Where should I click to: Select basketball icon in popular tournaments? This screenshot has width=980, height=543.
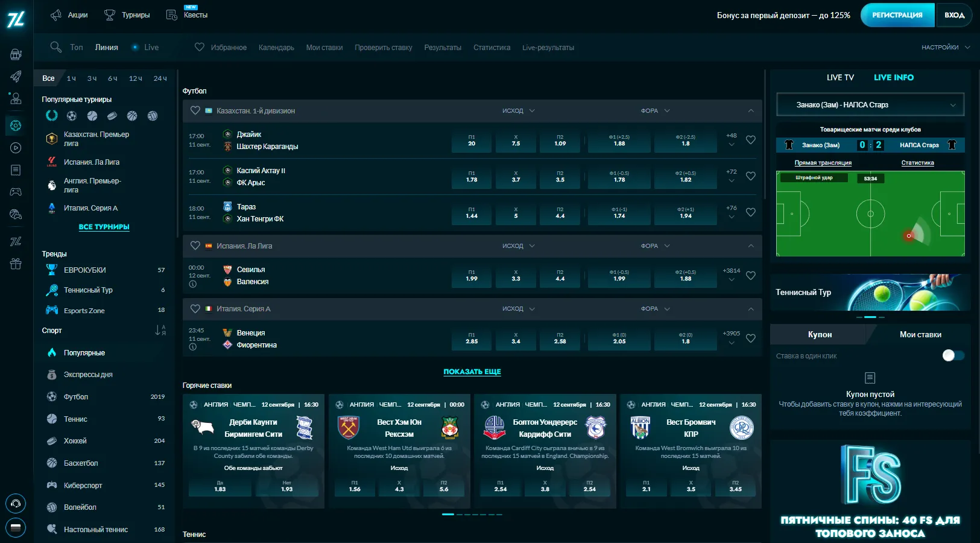point(132,115)
